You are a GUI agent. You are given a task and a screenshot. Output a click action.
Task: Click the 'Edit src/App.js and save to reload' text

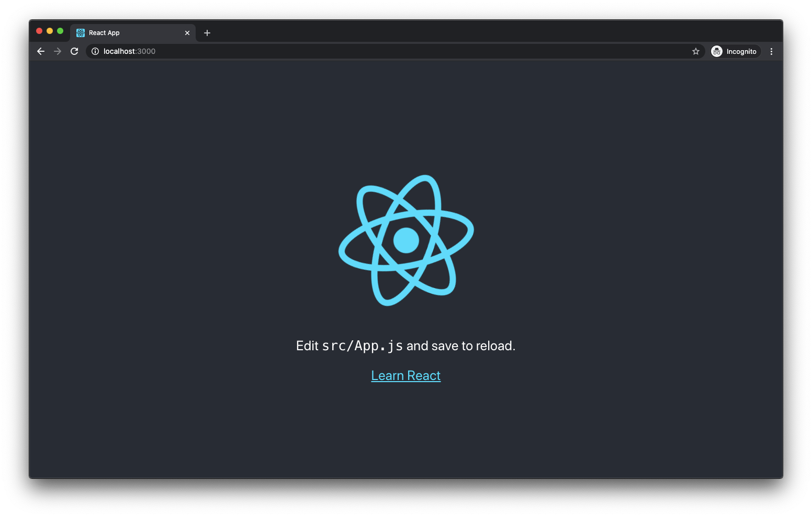(406, 346)
